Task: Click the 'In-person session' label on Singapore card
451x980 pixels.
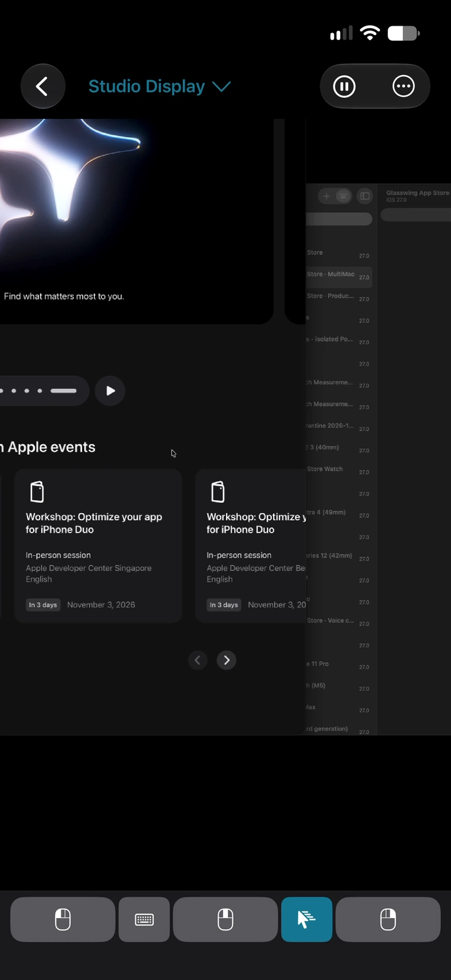Action: click(x=58, y=555)
